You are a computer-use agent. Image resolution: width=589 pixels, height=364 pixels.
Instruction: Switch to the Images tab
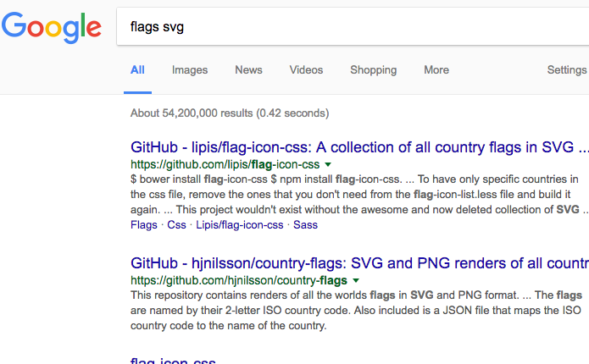tap(190, 70)
